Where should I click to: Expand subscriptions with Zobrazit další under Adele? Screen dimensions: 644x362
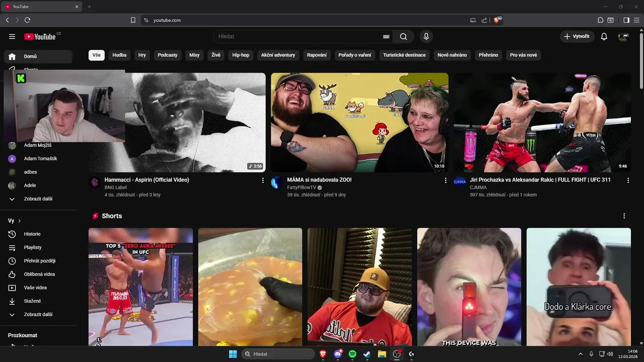point(39,199)
